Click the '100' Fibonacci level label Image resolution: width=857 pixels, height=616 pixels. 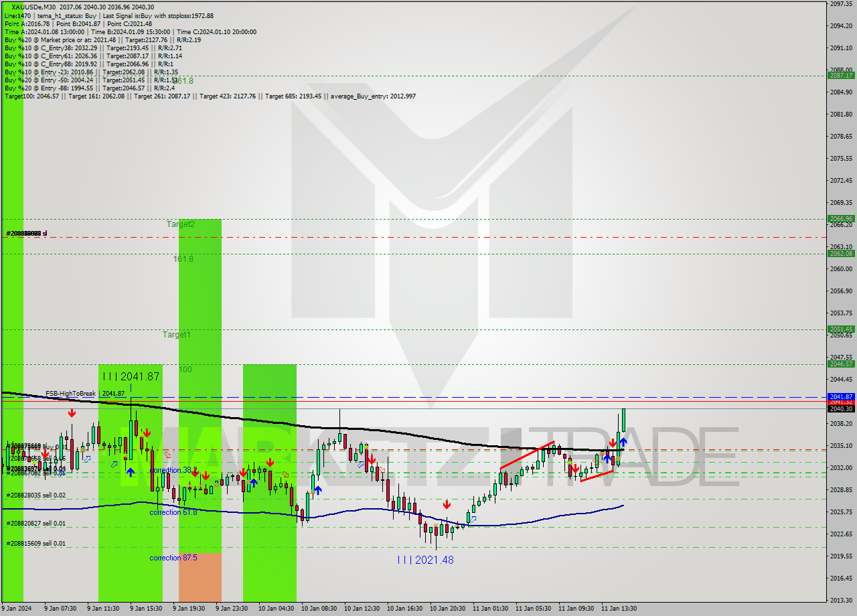click(x=185, y=370)
